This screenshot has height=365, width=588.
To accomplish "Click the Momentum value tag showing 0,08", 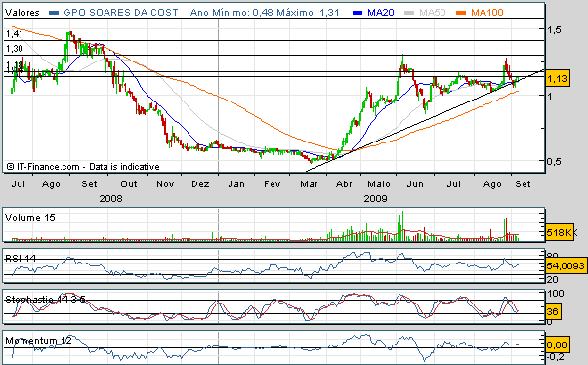I will (x=558, y=345).
